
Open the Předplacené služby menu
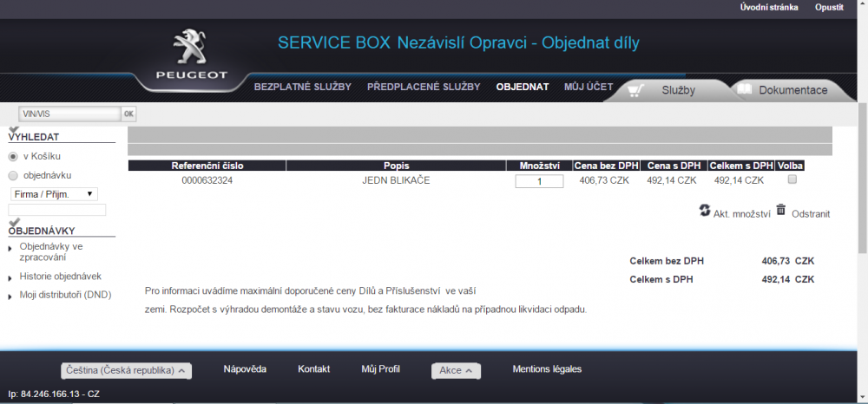424,87
